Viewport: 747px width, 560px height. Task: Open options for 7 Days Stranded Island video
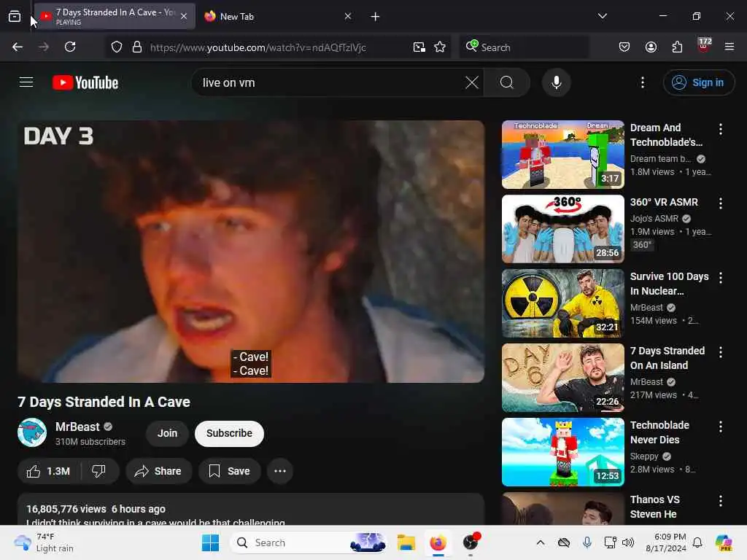pos(720,352)
